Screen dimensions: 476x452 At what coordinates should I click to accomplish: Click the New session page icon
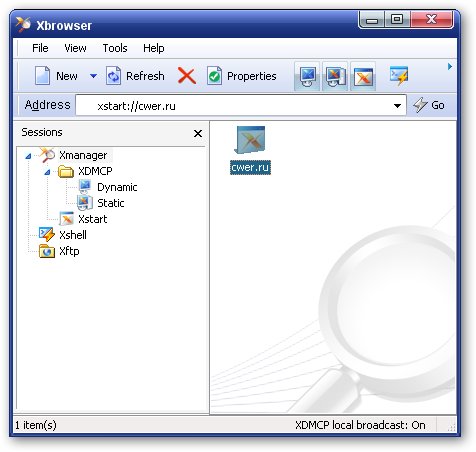point(43,75)
